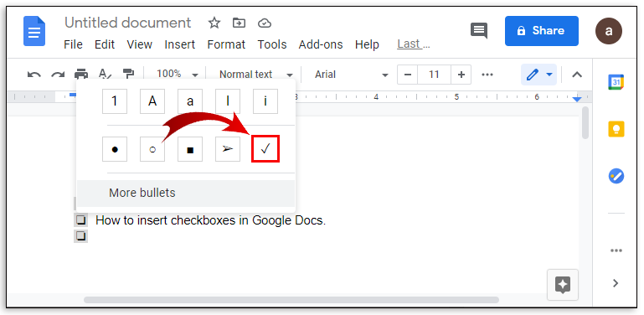
Task: Open the 100% zoom dropdown
Action: pyautogui.click(x=178, y=75)
